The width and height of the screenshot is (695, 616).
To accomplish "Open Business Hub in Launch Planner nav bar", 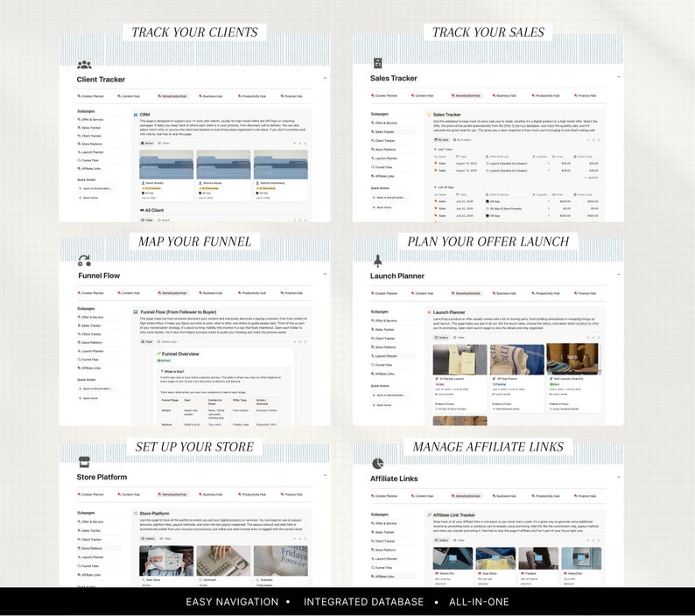I will (x=504, y=293).
